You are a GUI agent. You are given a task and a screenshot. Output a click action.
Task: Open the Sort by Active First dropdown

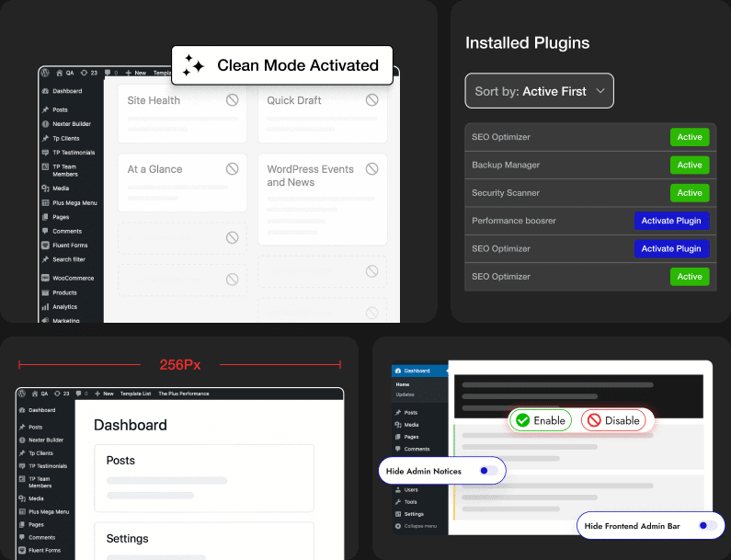click(540, 91)
